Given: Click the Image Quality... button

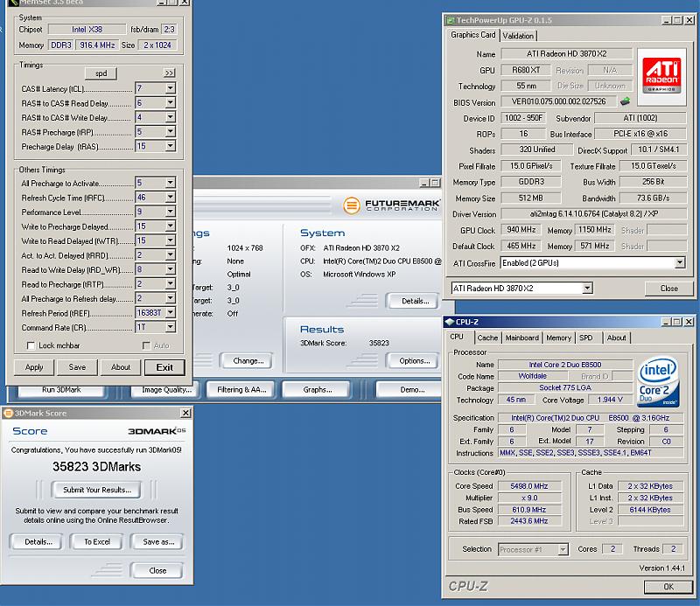Looking at the screenshot, I should point(166,390).
